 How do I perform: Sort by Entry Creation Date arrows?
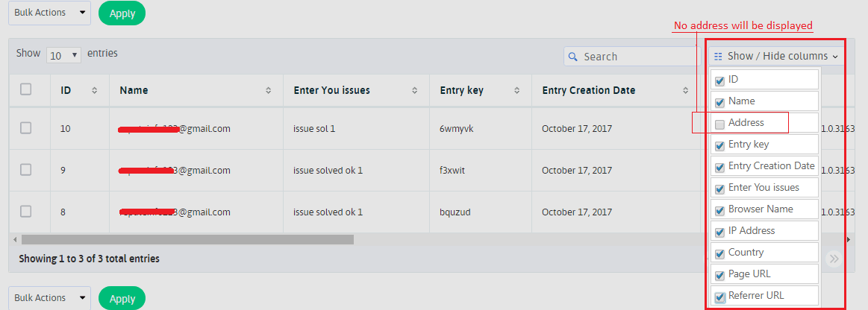click(686, 90)
